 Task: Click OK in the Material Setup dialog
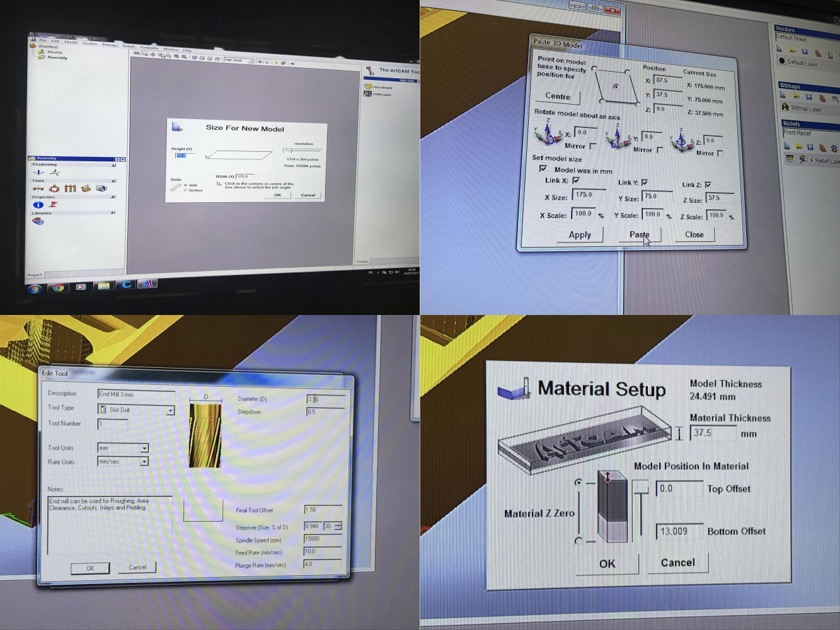tap(607, 563)
